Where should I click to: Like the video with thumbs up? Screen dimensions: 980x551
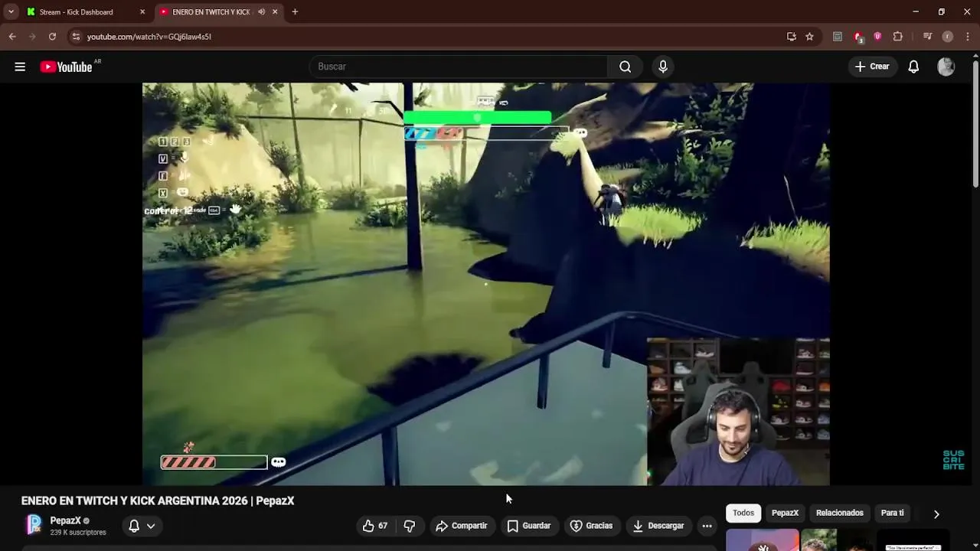tap(375, 526)
